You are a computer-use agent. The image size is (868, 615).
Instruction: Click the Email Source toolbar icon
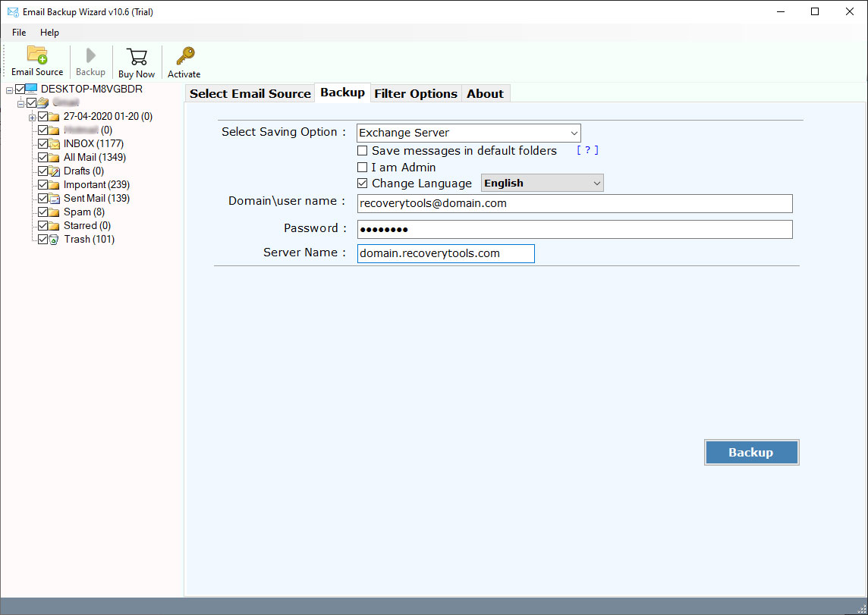pos(37,56)
